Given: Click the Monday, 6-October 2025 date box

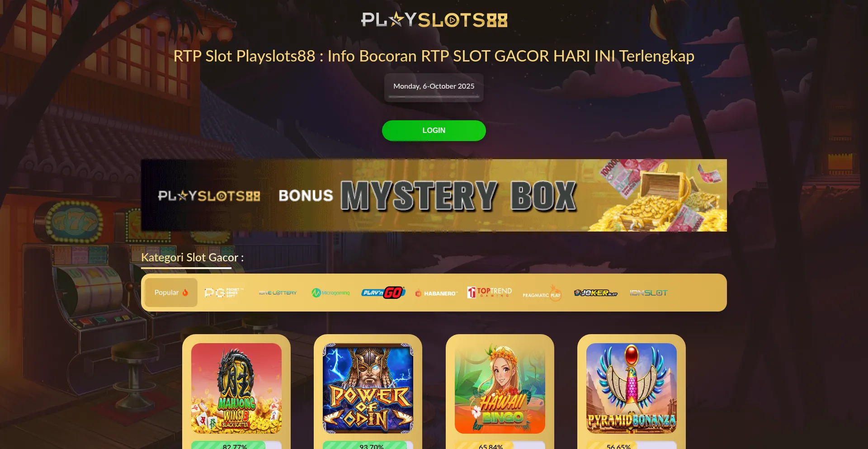Looking at the screenshot, I should (x=434, y=87).
